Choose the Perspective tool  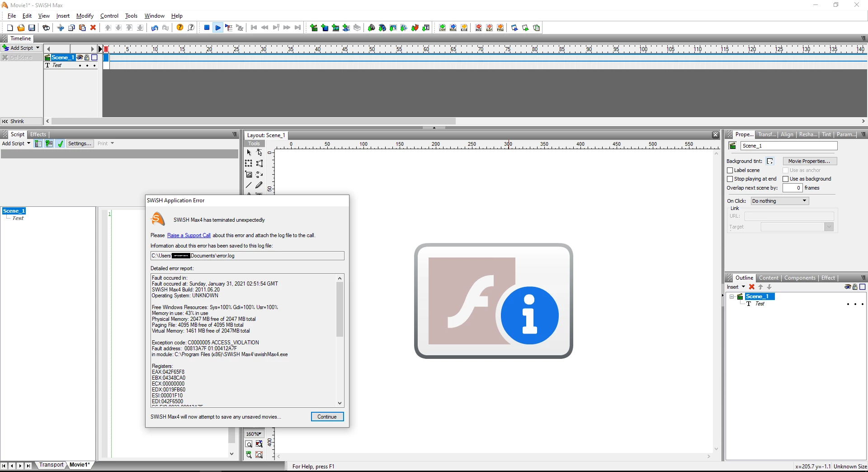click(259, 163)
